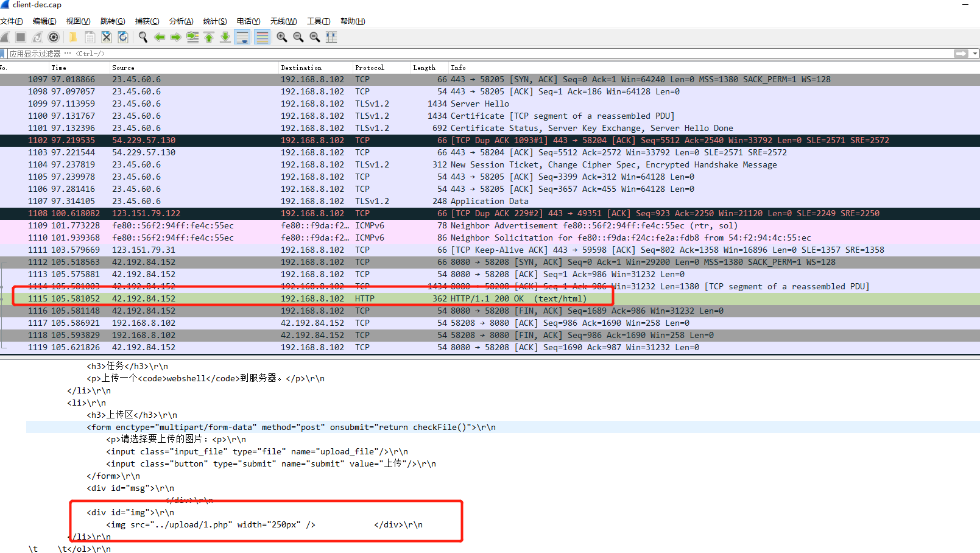Screen dimensions: 980x553
Task: Stop the running packet capture
Action: [21, 37]
